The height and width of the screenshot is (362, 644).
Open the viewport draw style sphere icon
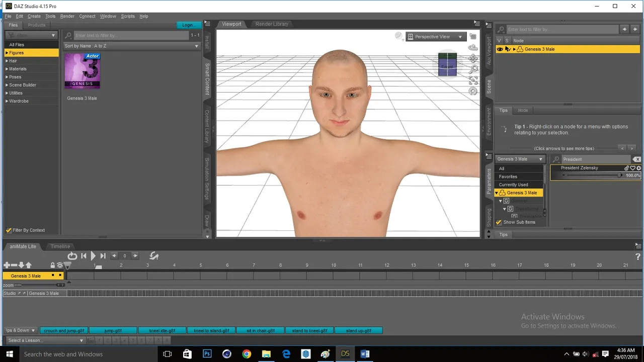(x=398, y=36)
